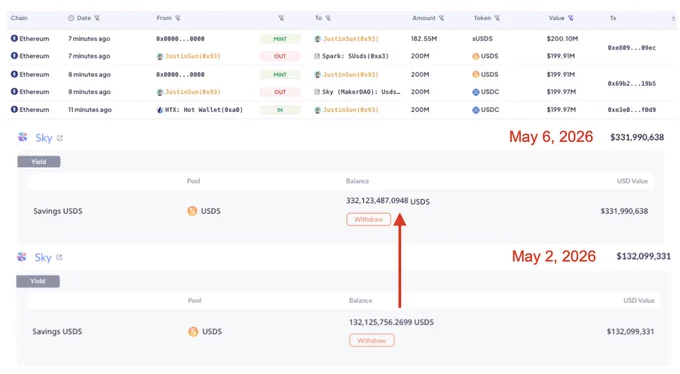
Task: Open the unlabeled flow-type column filter icon
Action: point(281,18)
